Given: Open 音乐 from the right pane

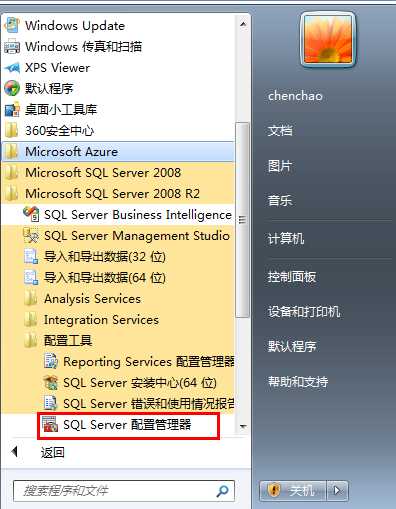Looking at the screenshot, I should pyautogui.click(x=280, y=201).
